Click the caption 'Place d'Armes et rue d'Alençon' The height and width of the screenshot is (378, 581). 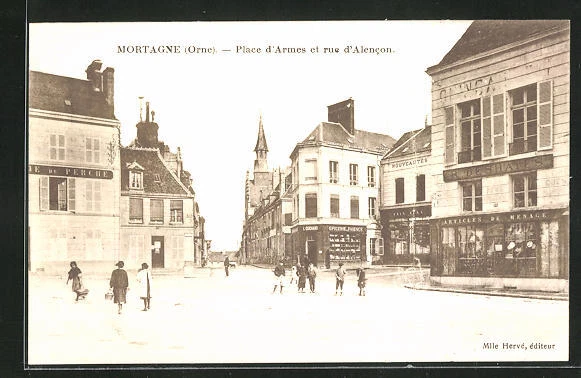[315, 50]
